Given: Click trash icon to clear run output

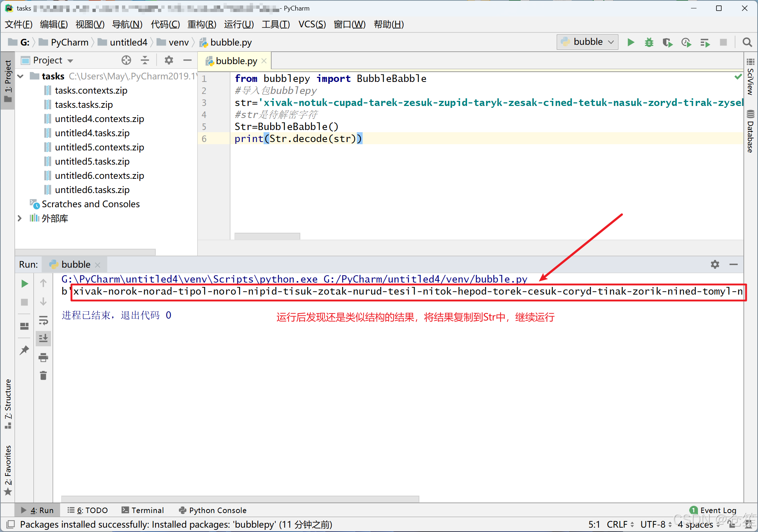Looking at the screenshot, I should point(43,375).
